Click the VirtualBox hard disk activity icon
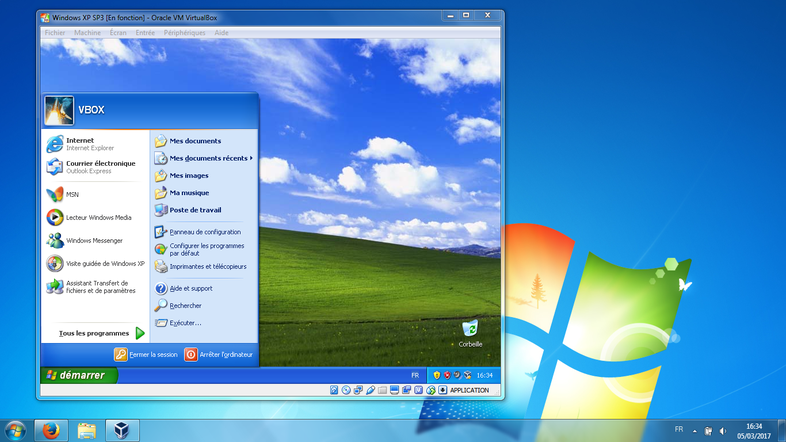This screenshot has height=442, width=786. (334, 390)
